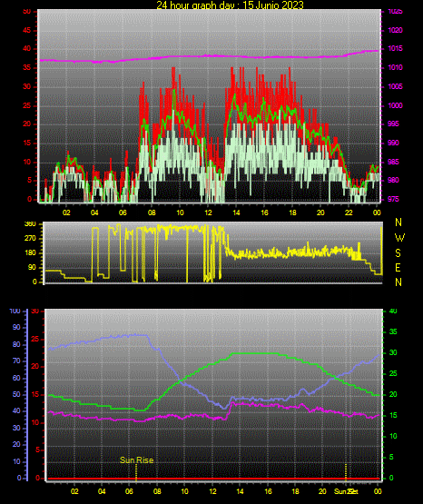Click the magenta pressure line in the top graph
This screenshot has height=504, width=423.
pyautogui.click(x=209, y=56)
